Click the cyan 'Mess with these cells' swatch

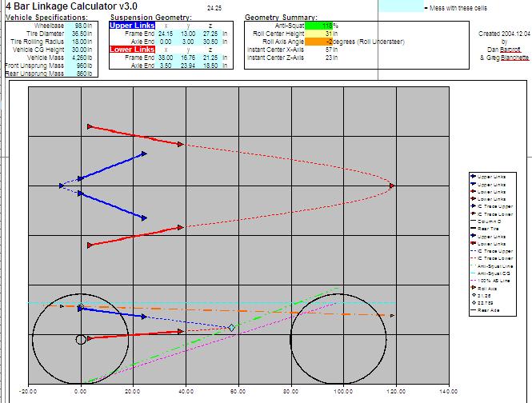pyautogui.click(x=401, y=6)
